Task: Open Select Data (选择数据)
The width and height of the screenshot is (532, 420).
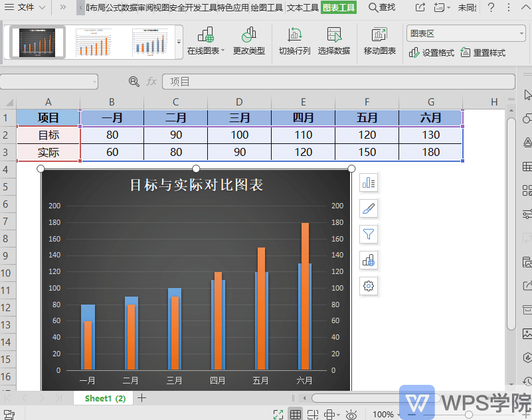Action: tap(334, 41)
